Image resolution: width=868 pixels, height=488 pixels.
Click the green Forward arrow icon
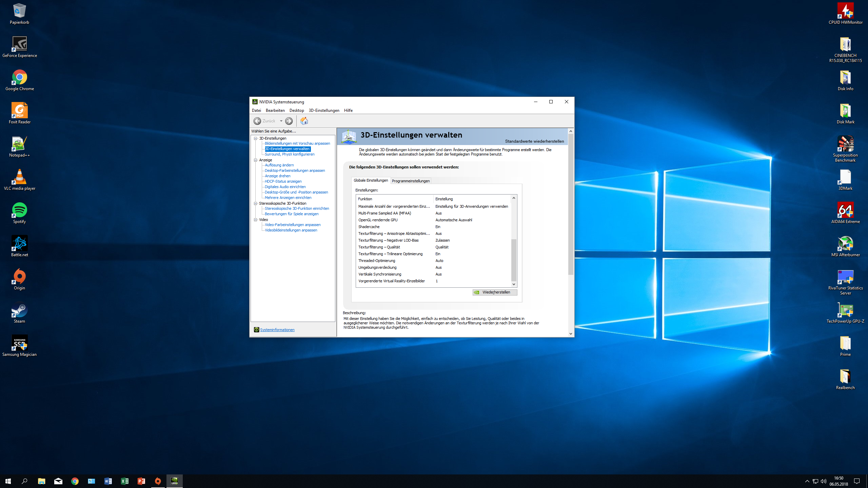[x=289, y=121]
